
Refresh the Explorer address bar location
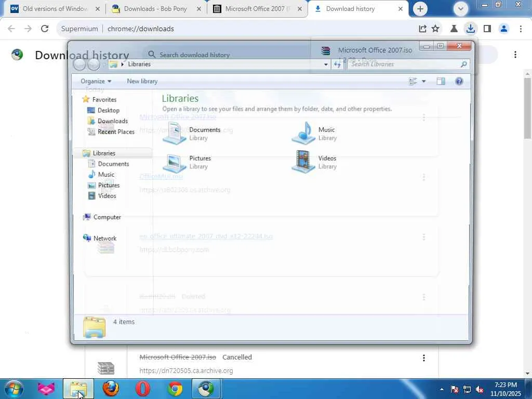coord(337,64)
